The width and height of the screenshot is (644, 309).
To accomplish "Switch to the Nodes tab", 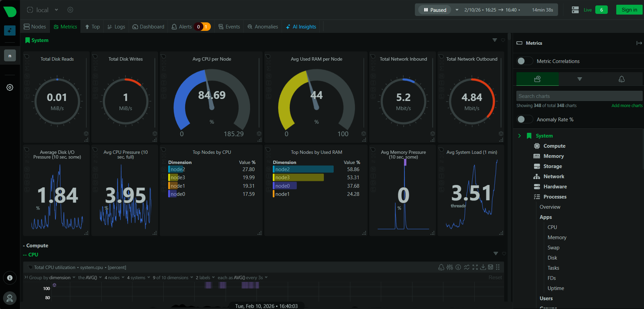I will pos(35,27).
